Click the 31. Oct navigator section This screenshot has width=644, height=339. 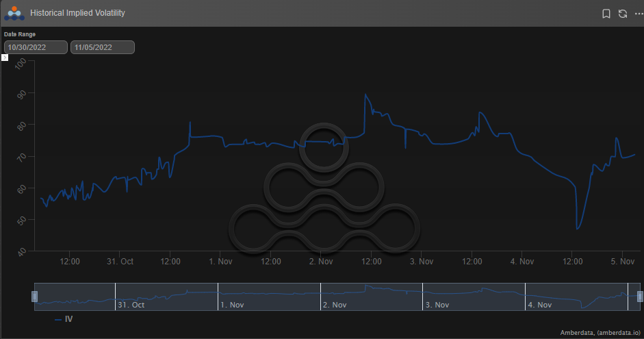pos(166,297)
